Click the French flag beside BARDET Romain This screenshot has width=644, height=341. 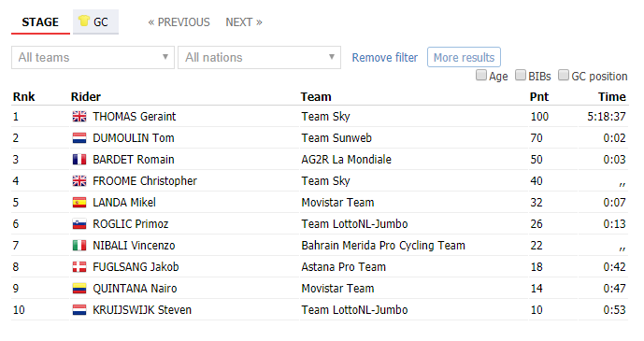tap(79, 159)
